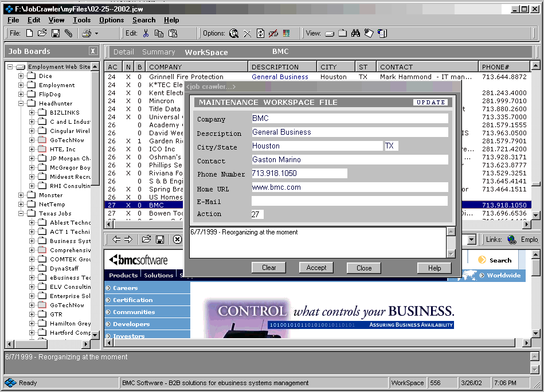Click the table's vertical scrollbar down arrow
Image resolution: width=544 pixels, height=392 pixels.
tap(535, 215)
